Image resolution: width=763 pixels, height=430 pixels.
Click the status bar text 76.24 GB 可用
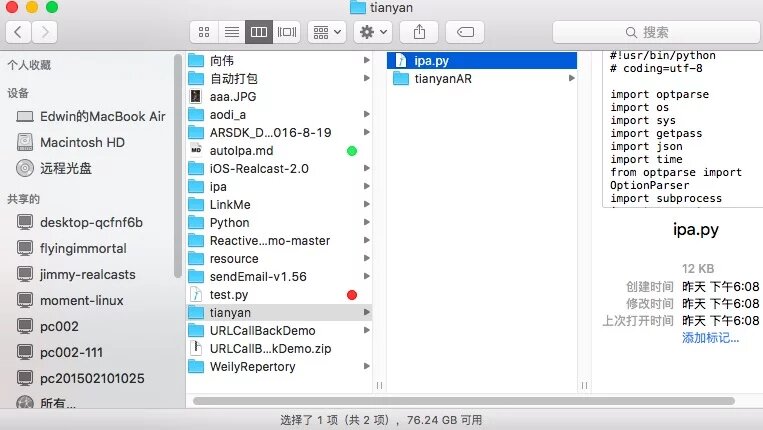[x=444, y=420]
